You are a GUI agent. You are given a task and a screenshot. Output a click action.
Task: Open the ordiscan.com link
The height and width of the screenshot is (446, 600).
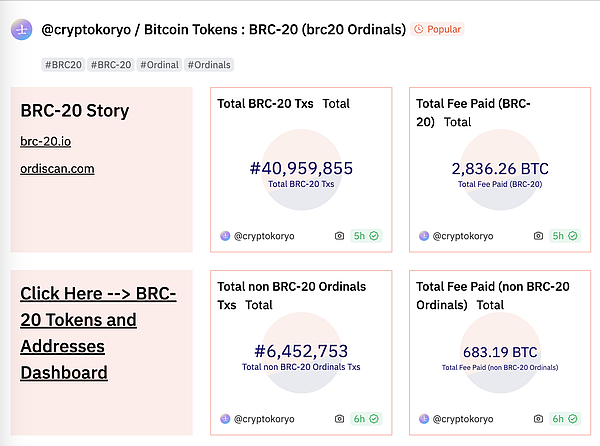tap(57, 168)
